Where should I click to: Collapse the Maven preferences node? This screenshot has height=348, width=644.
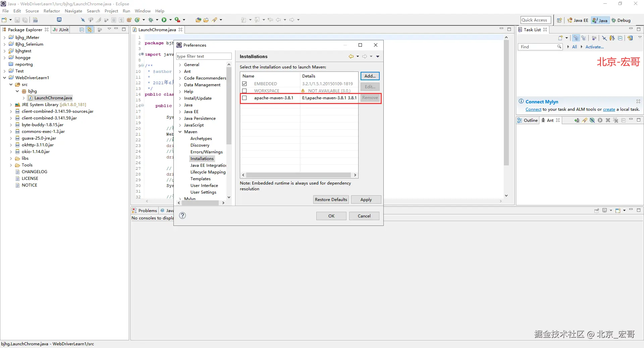(x=180, y=132)
